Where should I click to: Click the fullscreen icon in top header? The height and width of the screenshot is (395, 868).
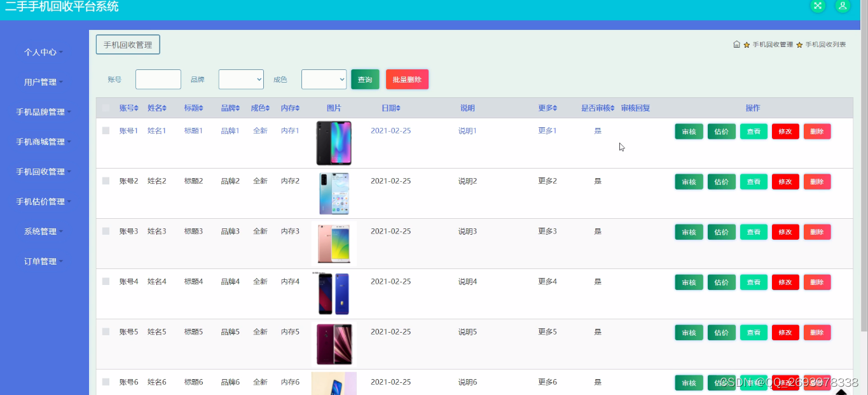pos(818,6)
